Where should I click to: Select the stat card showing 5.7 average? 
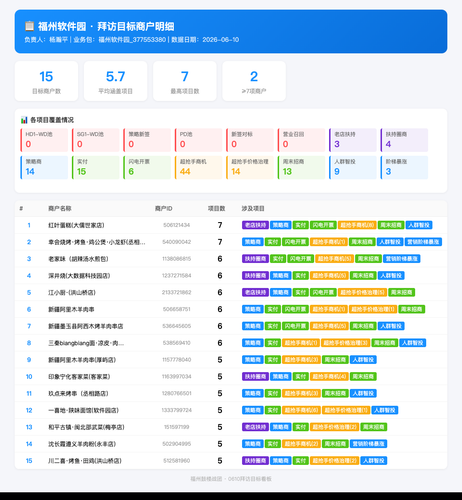point(115,81)
